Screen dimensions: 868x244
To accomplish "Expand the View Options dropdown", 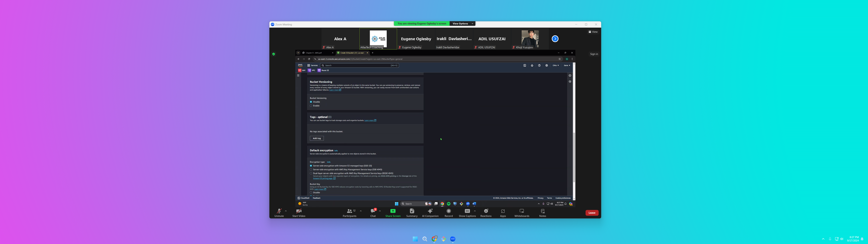I will tap(462, 24).
